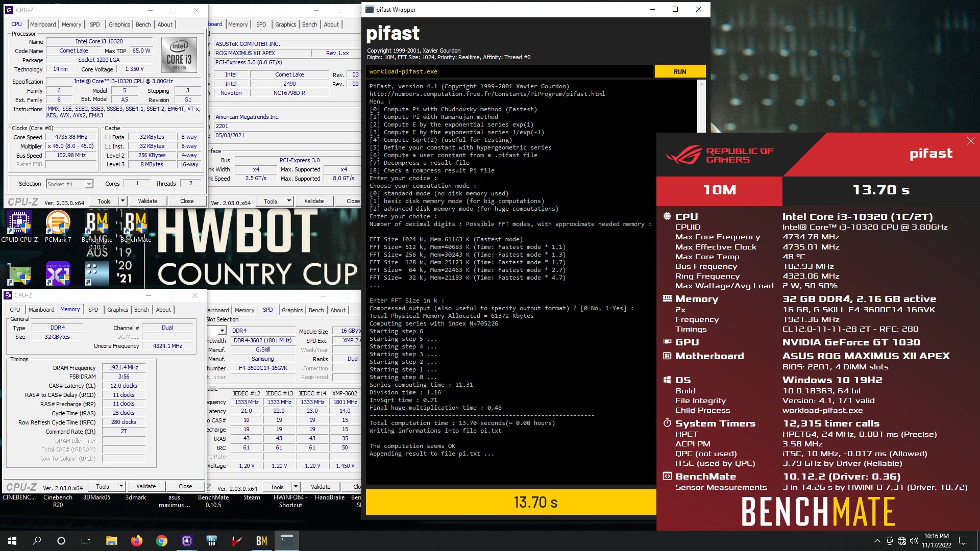
Task: Select the 3DMark05 desktop label
Action: 97,497
